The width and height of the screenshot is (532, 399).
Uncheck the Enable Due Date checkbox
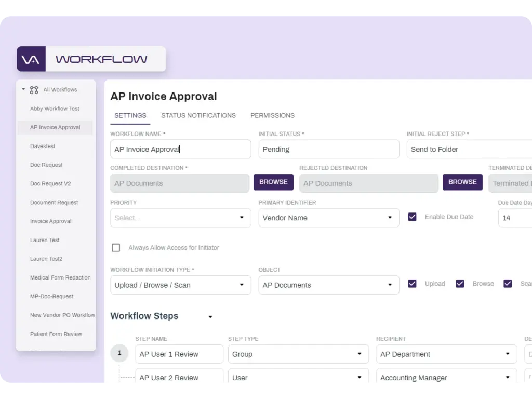point(412,217)
